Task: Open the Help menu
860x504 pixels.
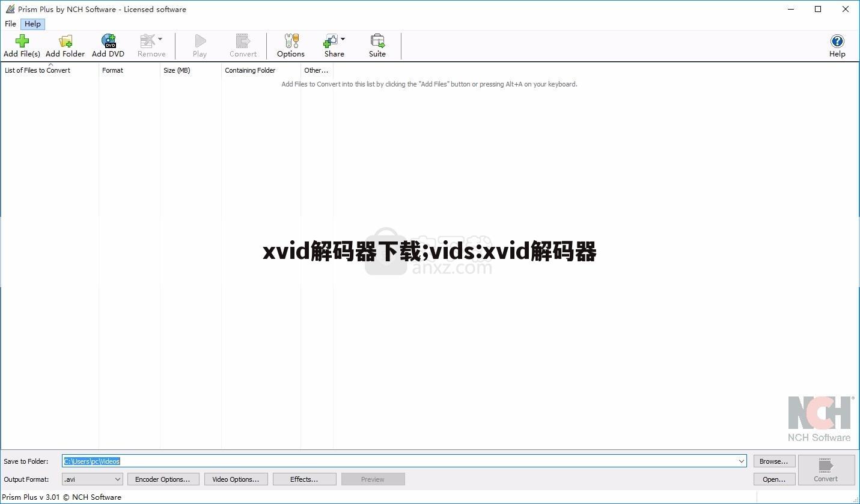Action: (32, 24)
